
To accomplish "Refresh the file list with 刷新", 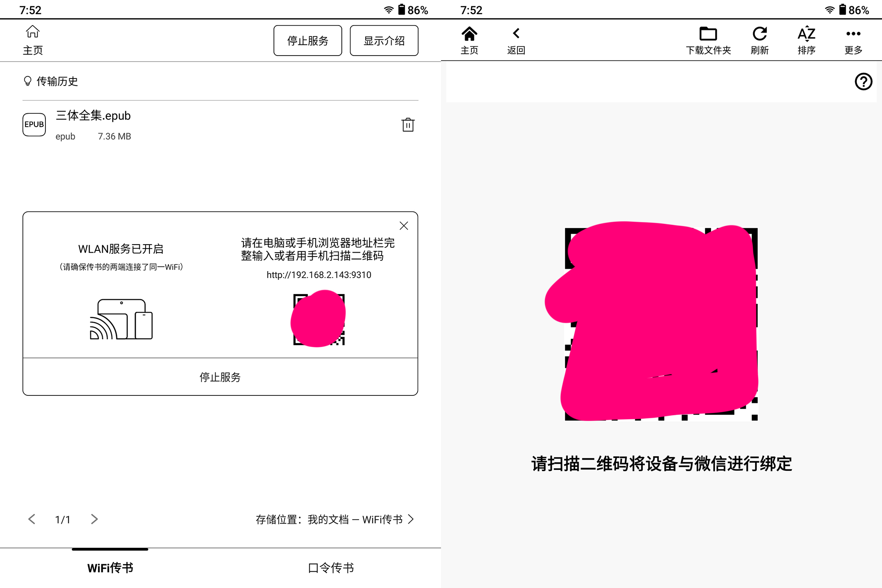I will [x=760, y=39].
